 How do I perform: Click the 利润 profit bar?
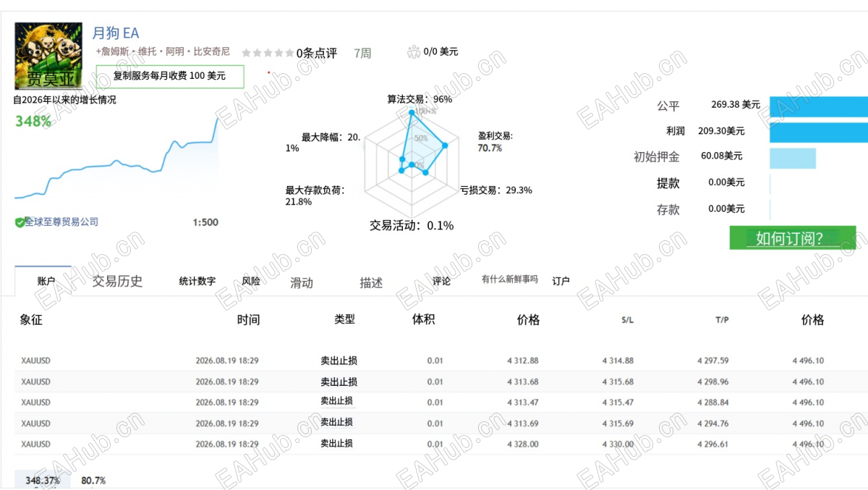coord(818,132)
